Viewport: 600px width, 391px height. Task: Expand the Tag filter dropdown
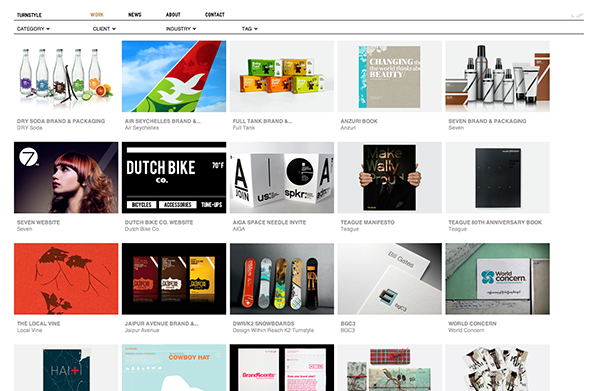[x=249, y=29]
